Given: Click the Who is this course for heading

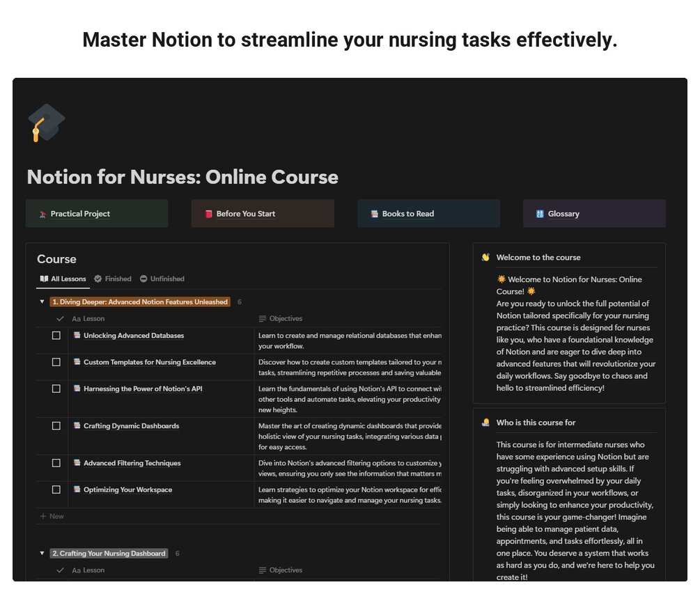Looking at the screenshot, I should coord(536,423).
